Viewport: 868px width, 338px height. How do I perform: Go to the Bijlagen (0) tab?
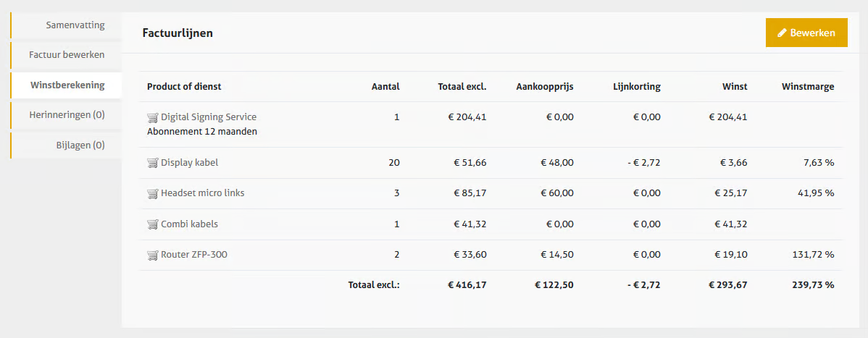(x=80, y=145)
